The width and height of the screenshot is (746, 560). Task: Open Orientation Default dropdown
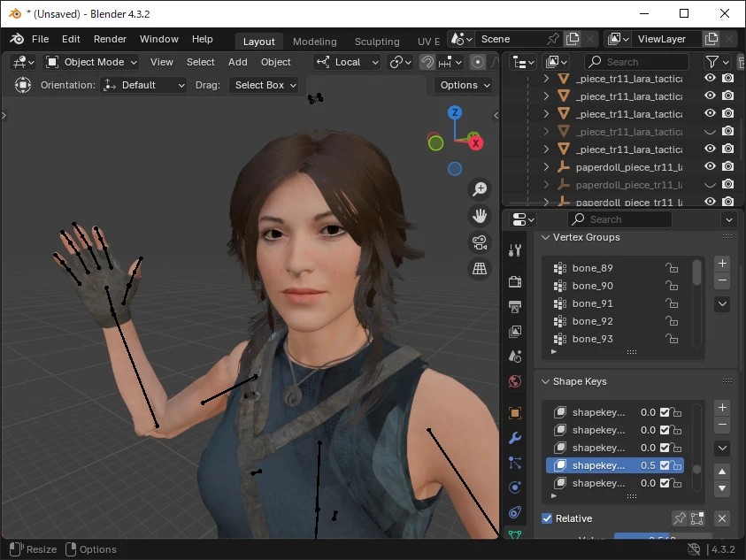coord(143,85)
